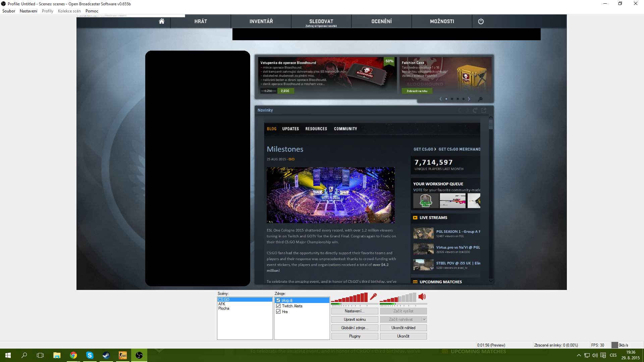Expand the Začít nahrávat dropdown arrow

coord(424,319)
